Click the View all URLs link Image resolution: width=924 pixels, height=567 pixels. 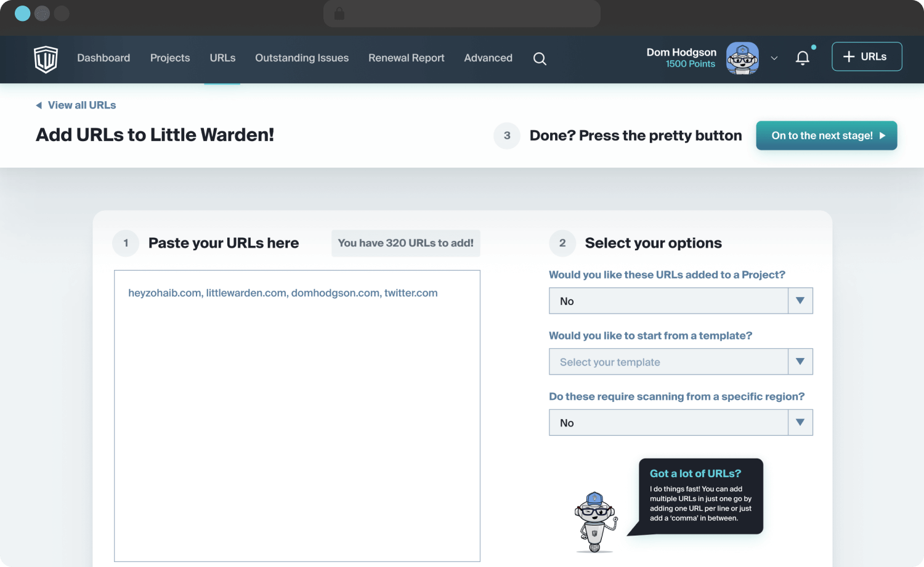point(76,105)
